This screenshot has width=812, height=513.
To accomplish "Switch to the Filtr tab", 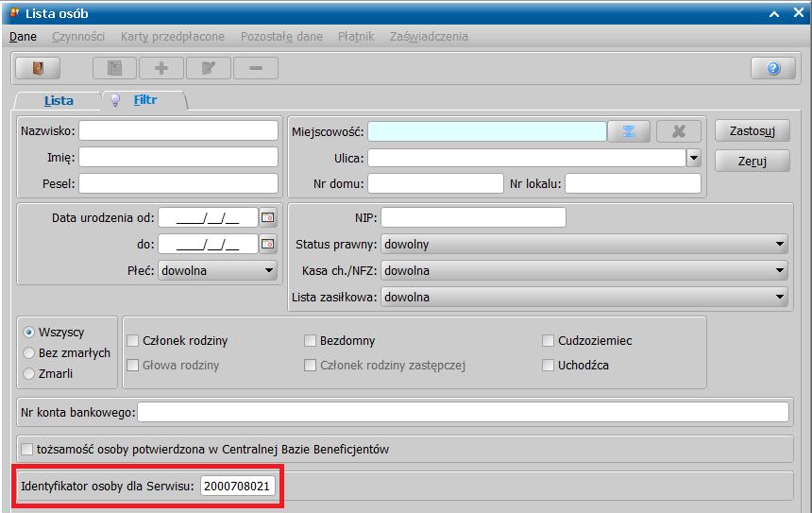I will 144,99.
